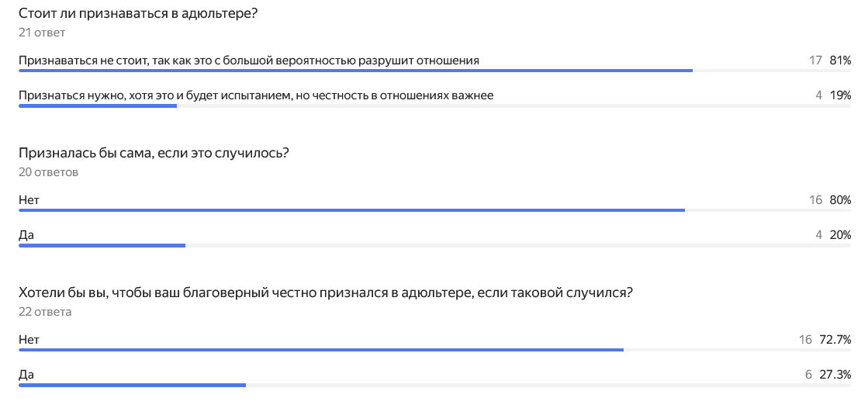Click the '21 ответ' response count
This screenshot has width=868, height=405.
pyautogui.click(x=42, y=33)
